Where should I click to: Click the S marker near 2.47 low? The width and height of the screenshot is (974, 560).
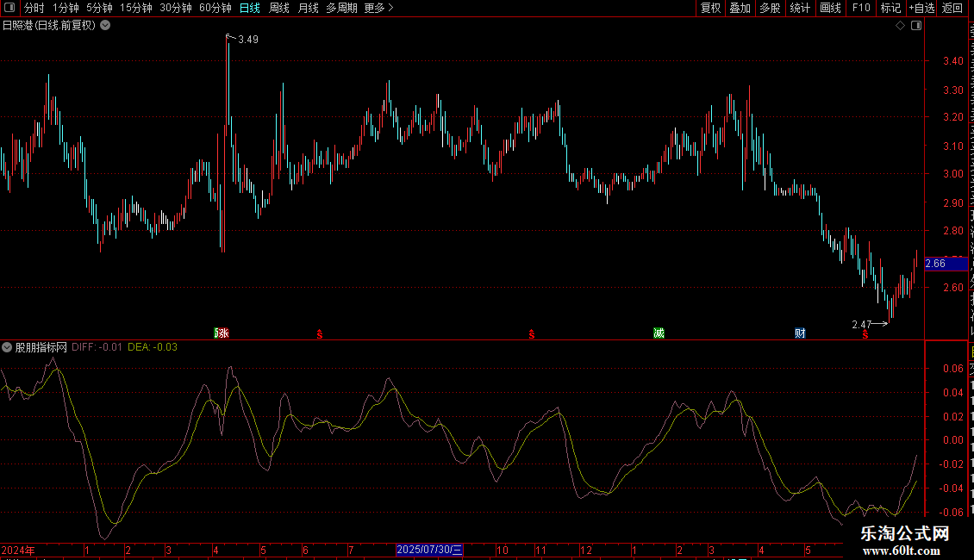click(865, 334)
